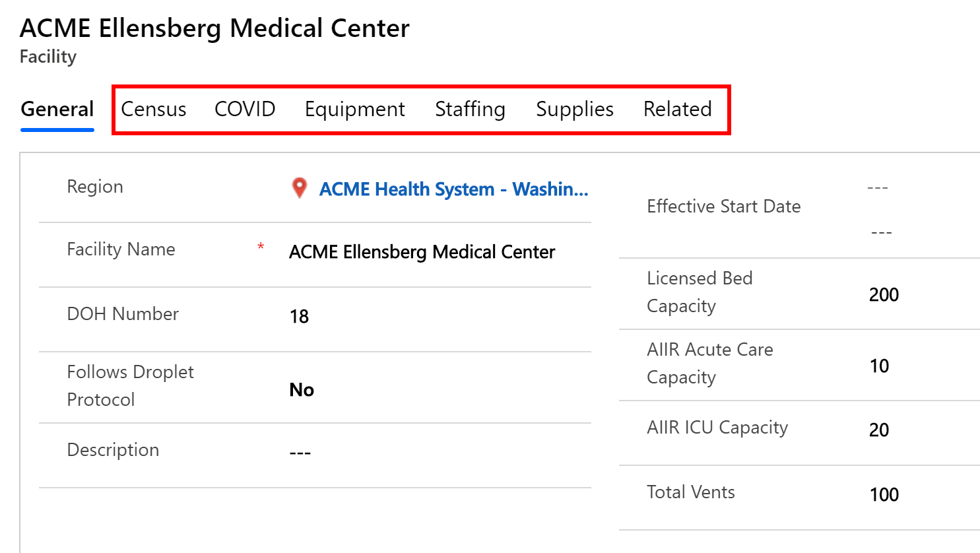980x553 pixels.
Task: Toggle the Follows Droplet Protocol value
Action: click(302, 389)
